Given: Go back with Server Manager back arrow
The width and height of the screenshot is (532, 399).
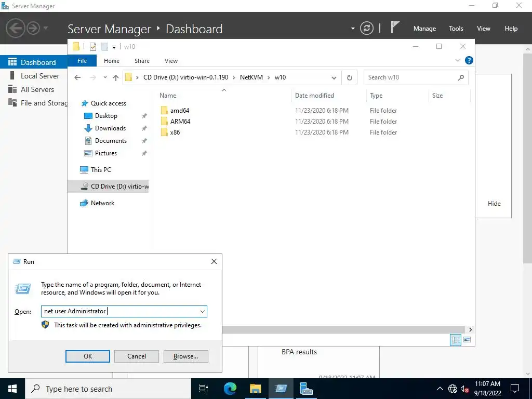Looking at the screenshot, I should (x=15, y=28).
